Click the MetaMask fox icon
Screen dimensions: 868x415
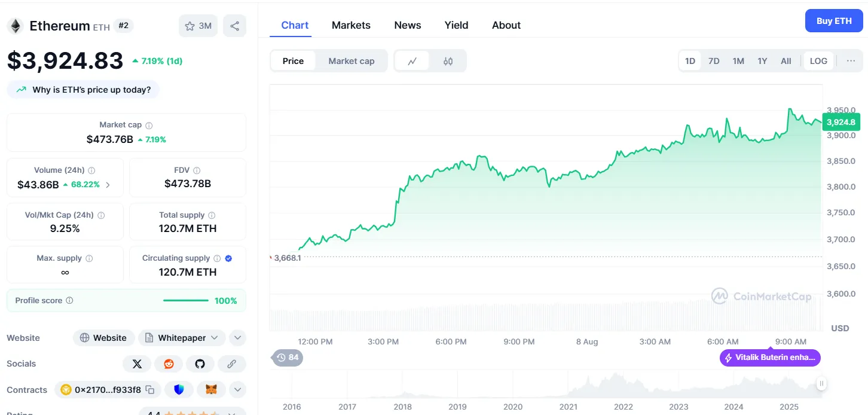click(x=212, y=390)
